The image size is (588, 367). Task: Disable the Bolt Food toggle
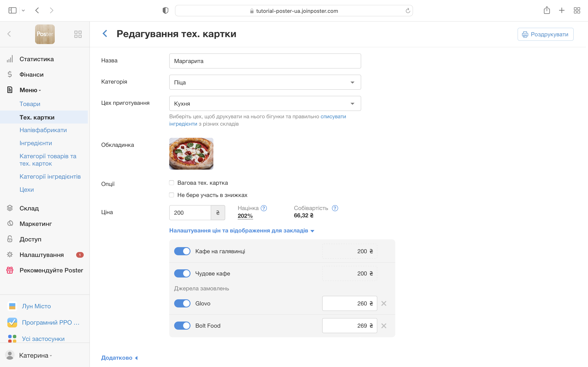click(182, 326)
